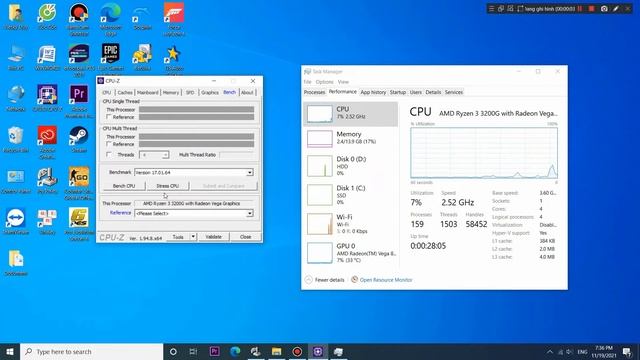This screenshot has width=640, height=360.
Task: Click the Bench CPU button
Action: click(124, 186)
